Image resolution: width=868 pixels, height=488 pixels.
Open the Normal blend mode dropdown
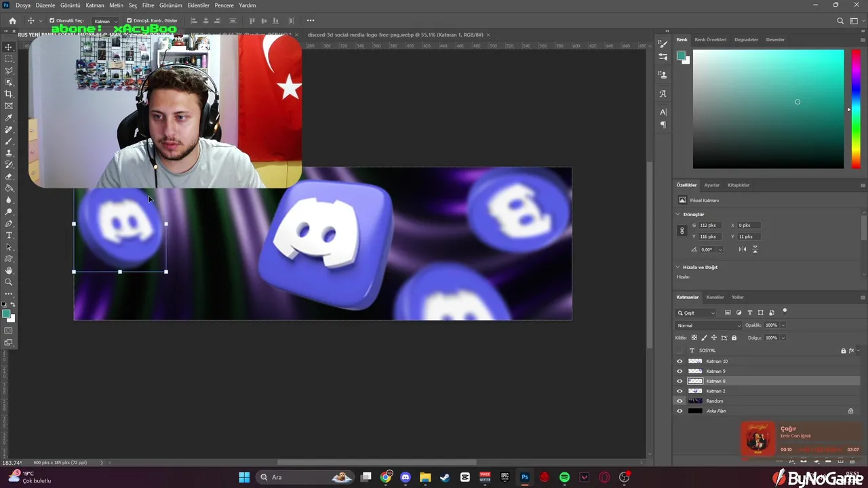709,325
